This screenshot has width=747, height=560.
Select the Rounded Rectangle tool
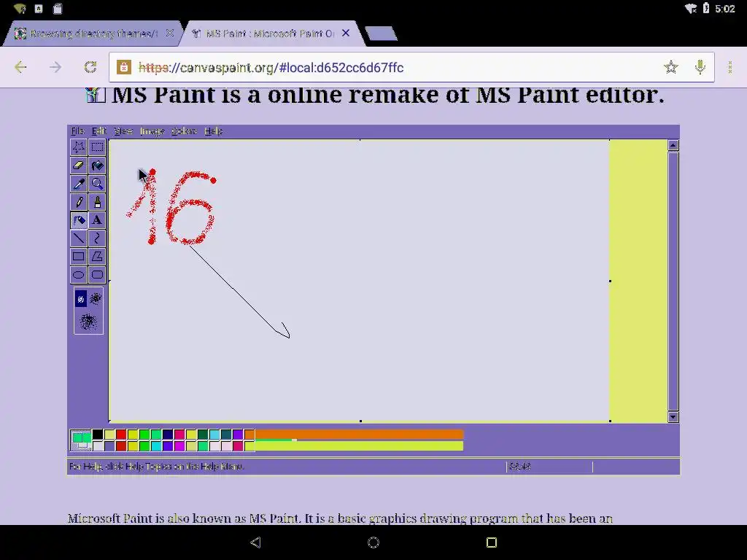pos(97,275)
